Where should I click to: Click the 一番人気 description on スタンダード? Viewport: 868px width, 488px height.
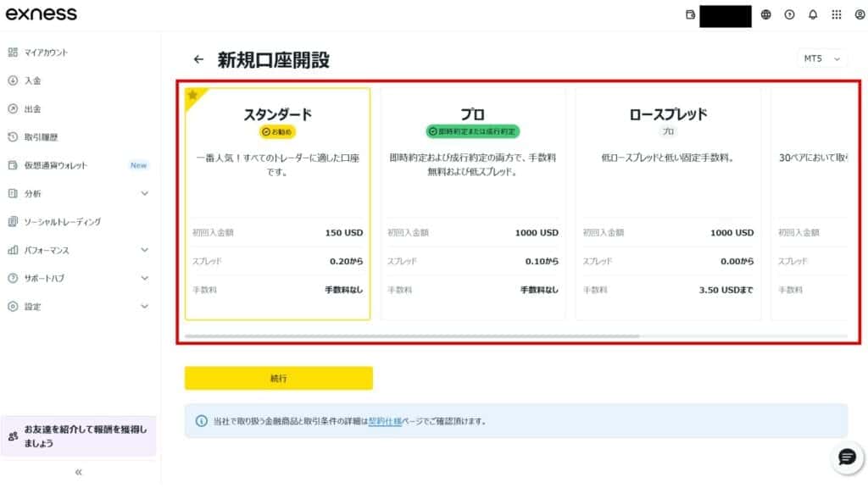click(278, 165)
